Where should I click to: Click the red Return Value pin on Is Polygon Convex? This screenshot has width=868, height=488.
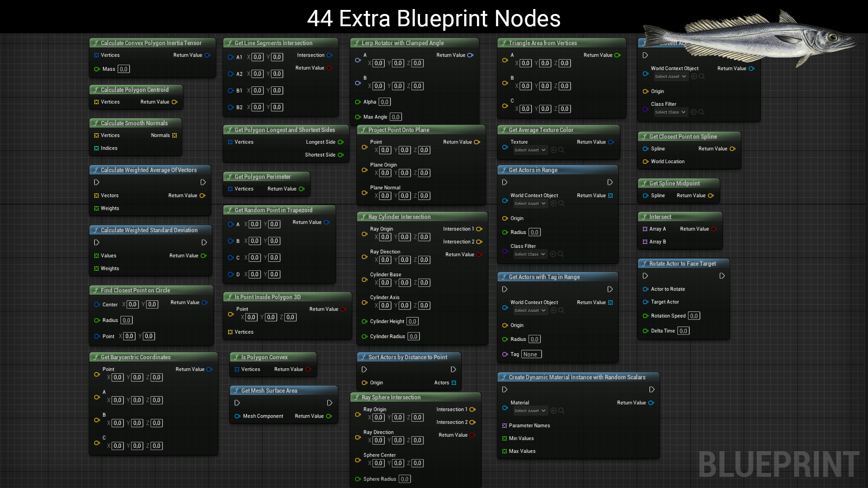point(308,369)
